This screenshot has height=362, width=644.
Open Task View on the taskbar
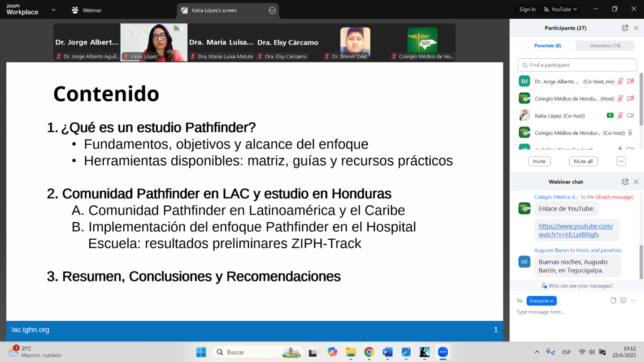(x=313, y=352)
